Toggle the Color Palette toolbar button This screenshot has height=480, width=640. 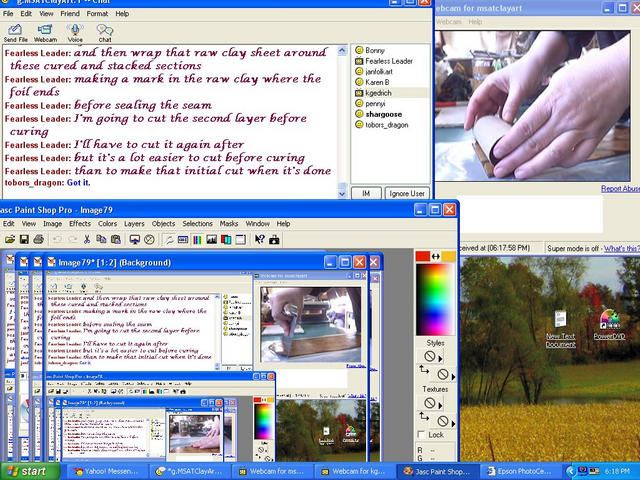pyautogui.click(x=197, y=240)
